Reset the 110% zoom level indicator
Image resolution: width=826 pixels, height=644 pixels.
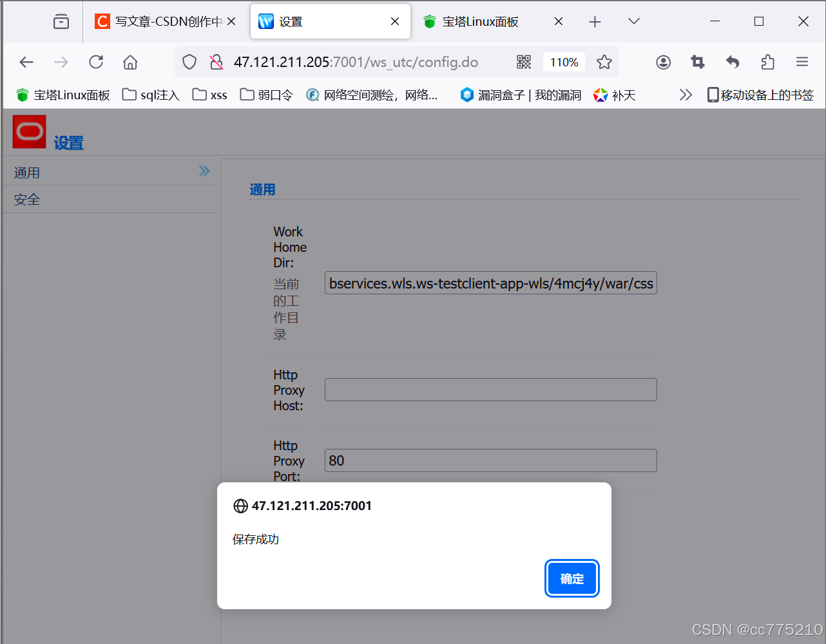coord(564,62)
